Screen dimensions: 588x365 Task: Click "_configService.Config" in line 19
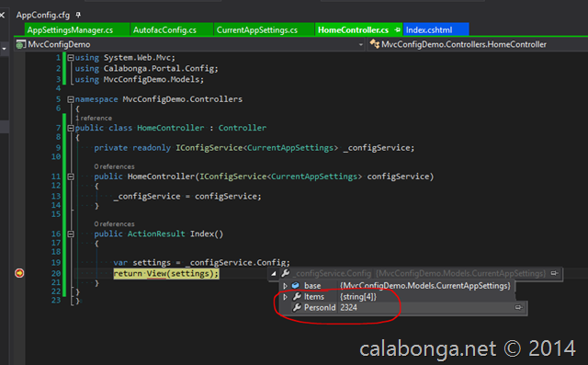pos(236,262)
